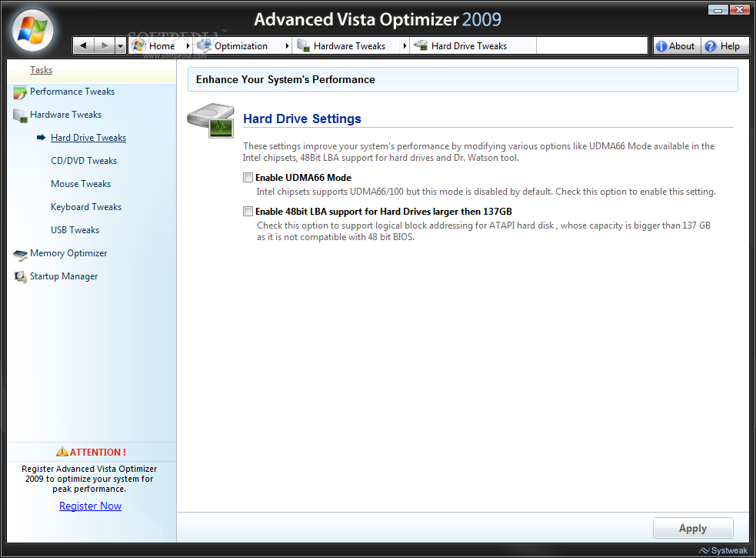
Task: Open CD/DVD Tweaks in the sidebar
Action: click(84, 161)
